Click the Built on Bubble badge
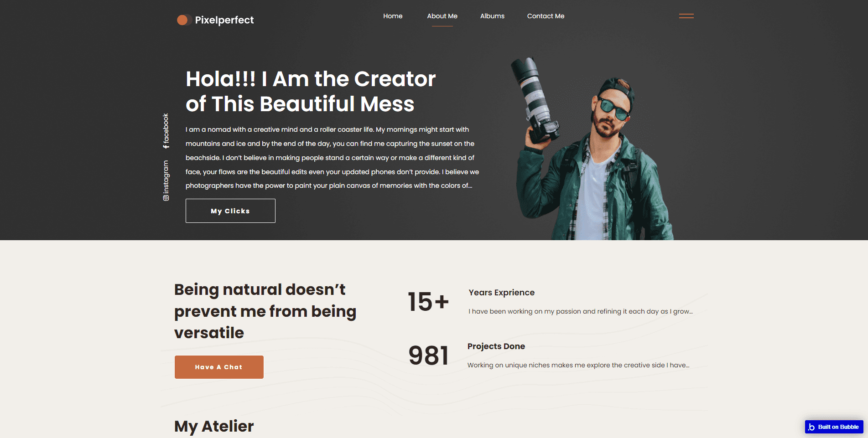The height and width of the screenshot is (438, 868). click(x=834, y=427)
